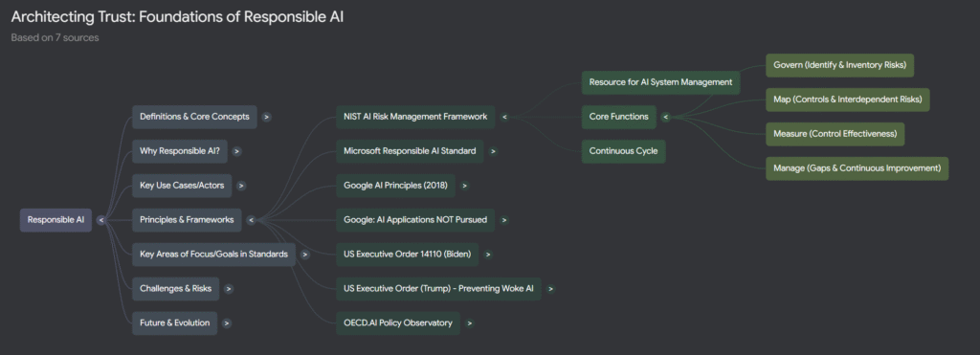
Task: Collapse the Responsible AI root node chevron
Action: [x=101, y=220]
